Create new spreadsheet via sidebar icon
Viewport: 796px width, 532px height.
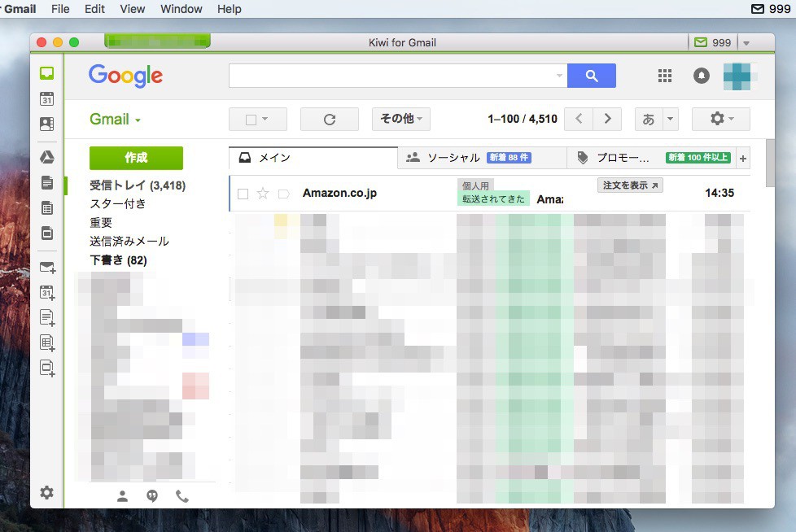pos(47,343)
